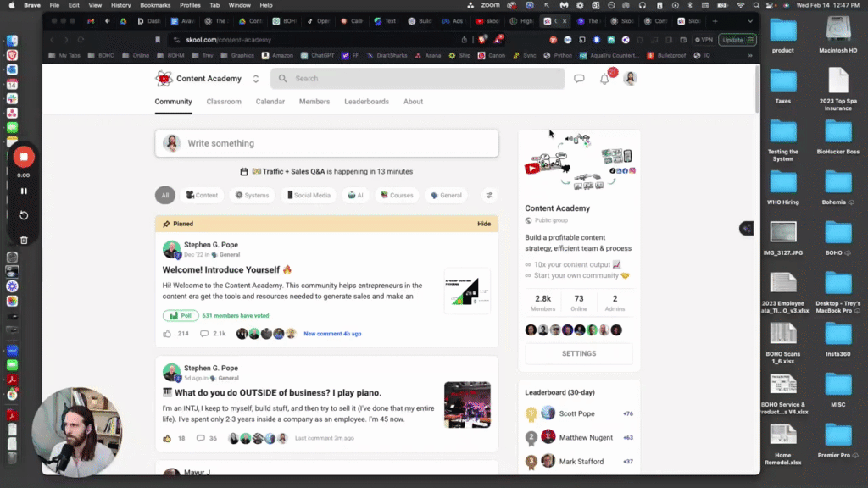Image resolution: width=868 pixels, height=488 pixels.
Task: Open a new browser tab with plus
Action: [x=715, y=21]
